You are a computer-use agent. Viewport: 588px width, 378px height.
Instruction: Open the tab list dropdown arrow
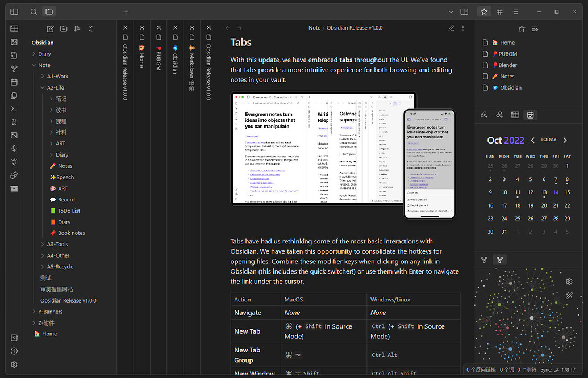pyautogui.click(x=451, y=11)
